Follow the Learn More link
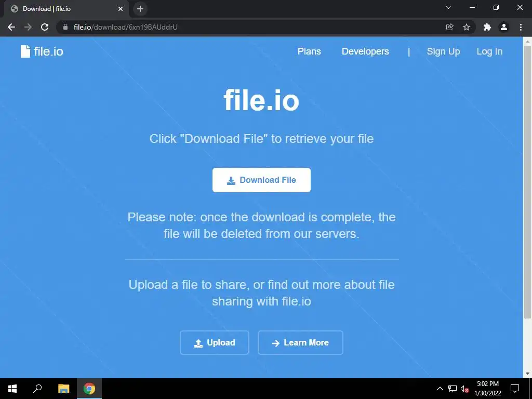Image resolution: width=532 pixels, height=399 pixels. (300, 343)
